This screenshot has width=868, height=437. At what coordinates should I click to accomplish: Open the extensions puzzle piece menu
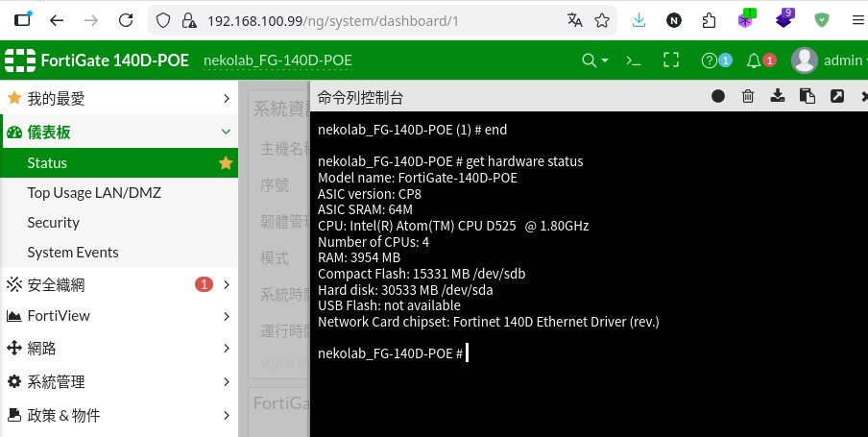709,20
